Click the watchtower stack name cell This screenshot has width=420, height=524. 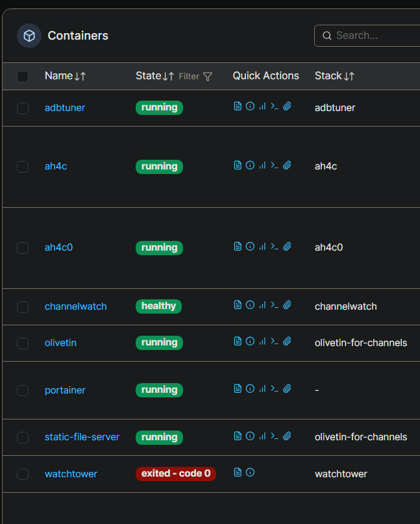click(341, 474)
